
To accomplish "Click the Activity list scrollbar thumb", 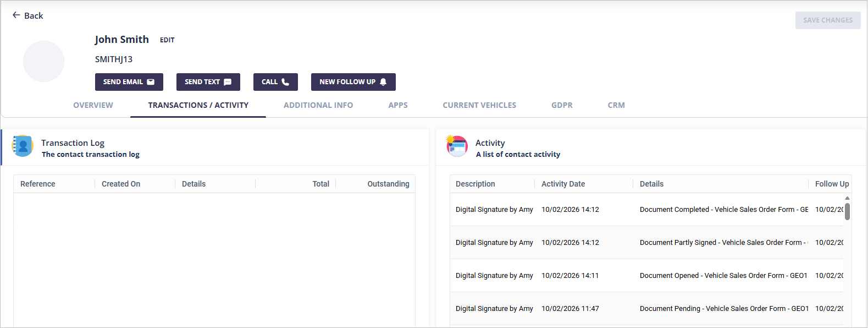I will pos(847,211).
